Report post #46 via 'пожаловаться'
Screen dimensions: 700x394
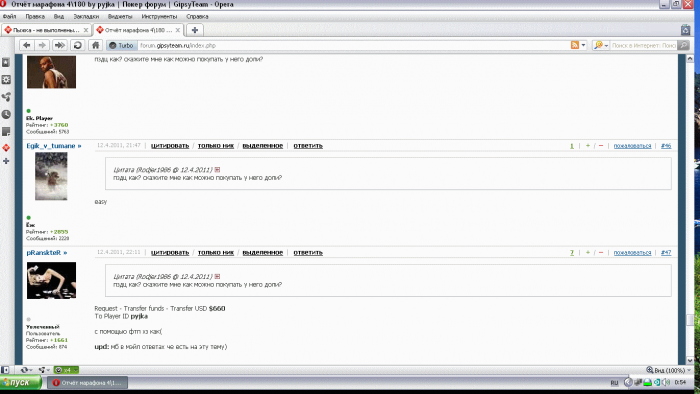(x=632, y=146)
